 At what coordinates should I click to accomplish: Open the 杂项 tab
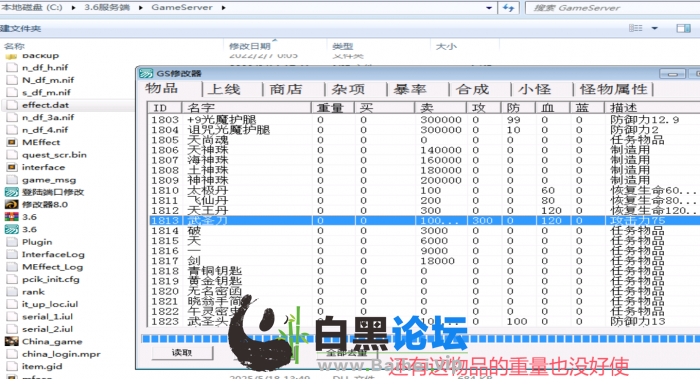tap(348, 89)
